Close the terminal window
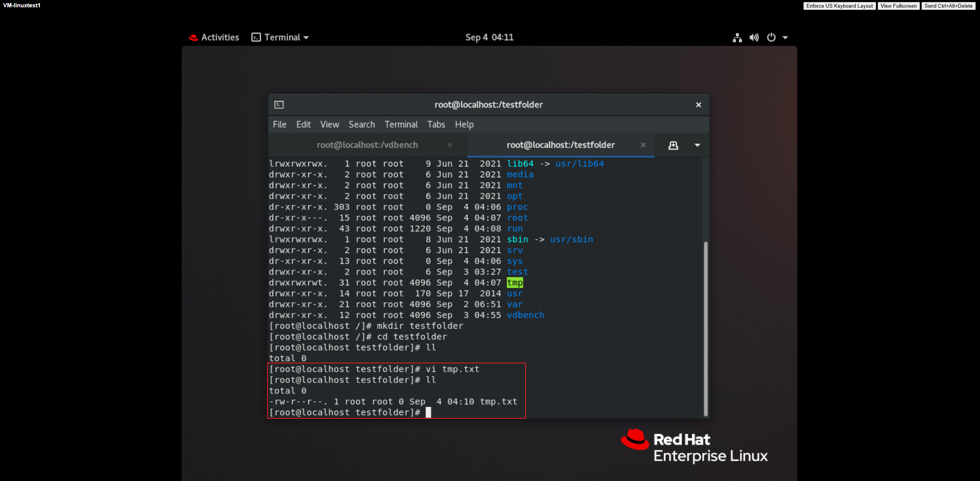This screenshot has height=481, width=980. click(698, 105)
